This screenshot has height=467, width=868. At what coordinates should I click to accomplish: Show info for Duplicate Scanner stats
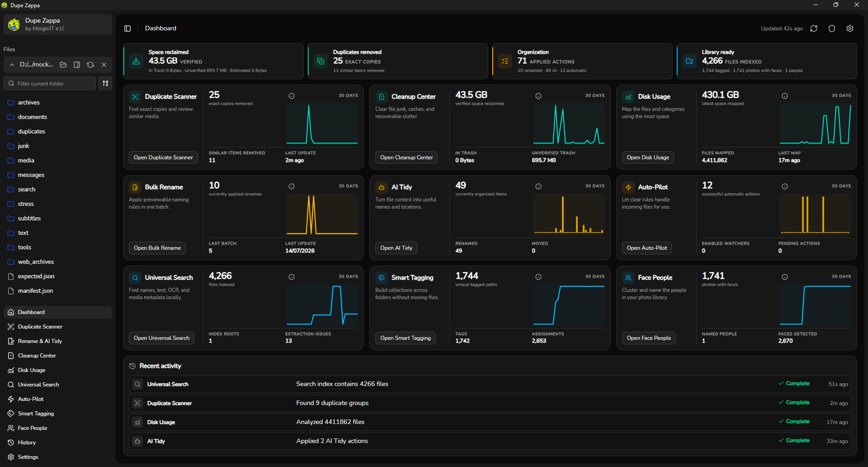tap(292, 96)
